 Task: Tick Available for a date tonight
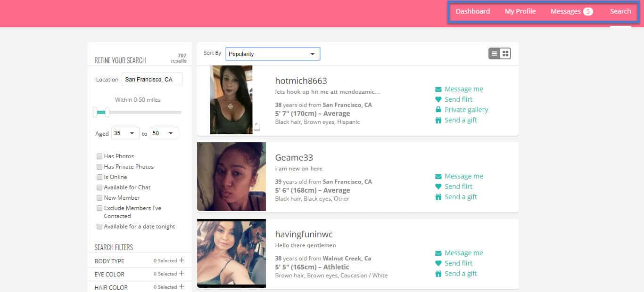[99, 227]
